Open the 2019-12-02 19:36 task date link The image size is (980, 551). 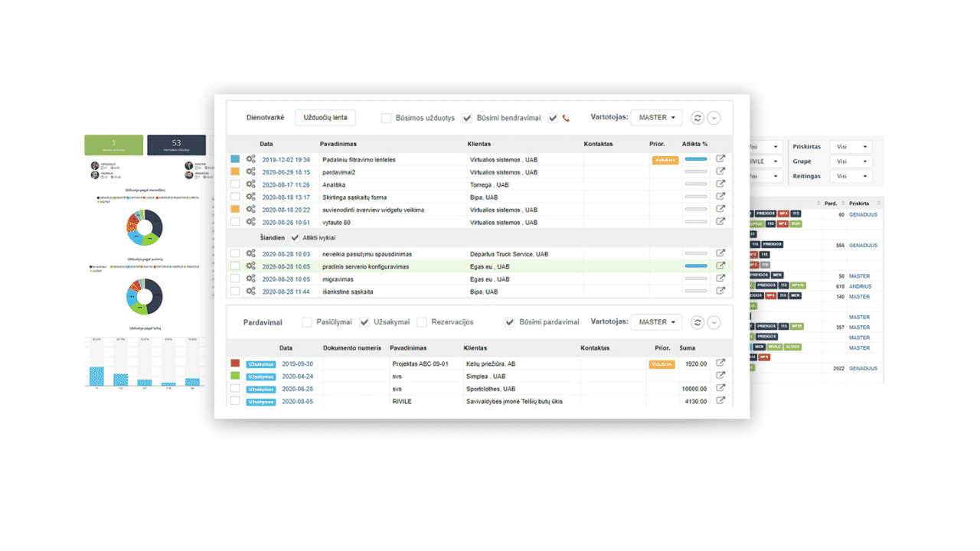(x=286, y=160)
